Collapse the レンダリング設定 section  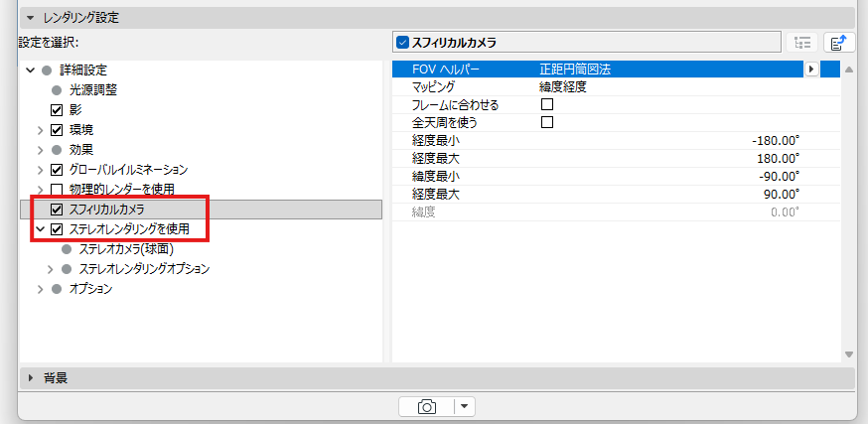[31, 18]
